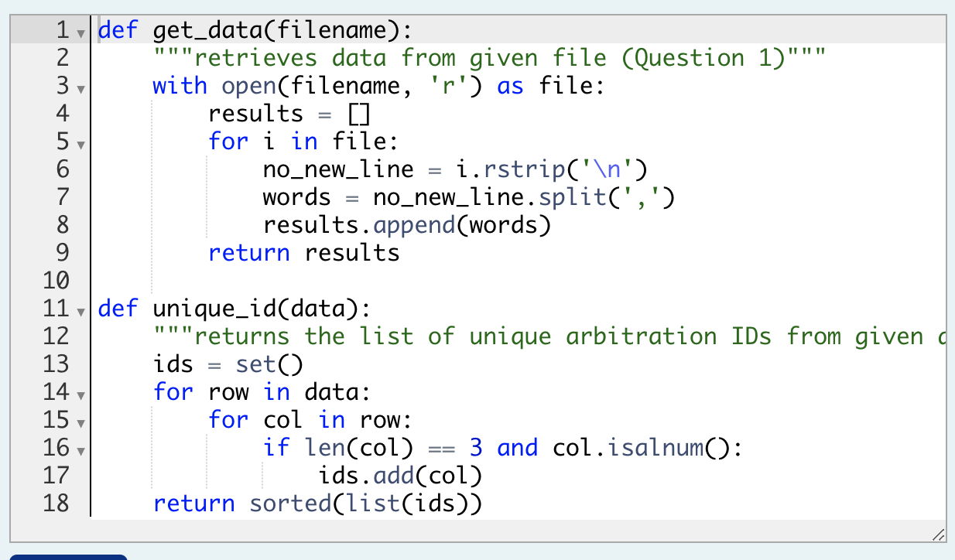Collapse the get_data function fold arrow on line 1
Image resolution: width=955 pixels, height=560 pixels.
coord(80,32)
